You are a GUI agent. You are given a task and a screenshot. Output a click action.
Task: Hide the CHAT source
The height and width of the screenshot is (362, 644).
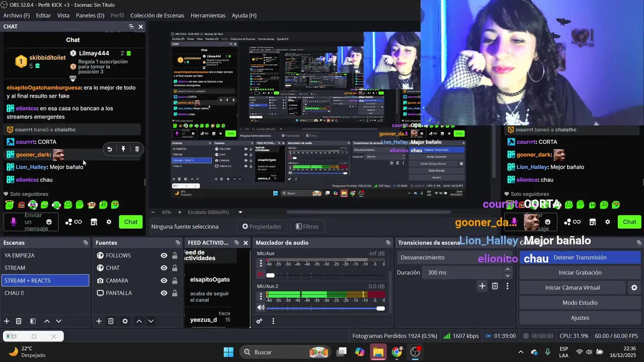[164, 268]
